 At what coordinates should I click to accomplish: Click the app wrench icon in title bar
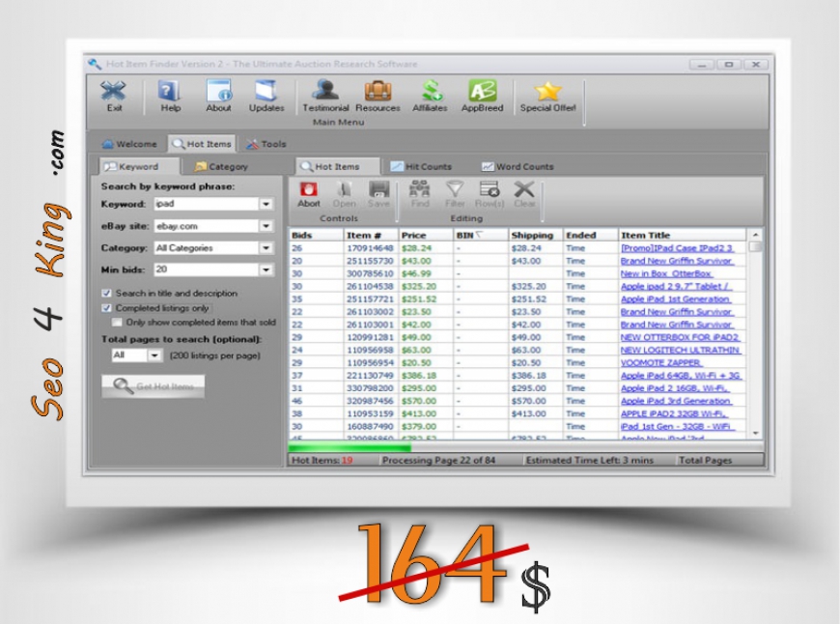click(95, 65)
